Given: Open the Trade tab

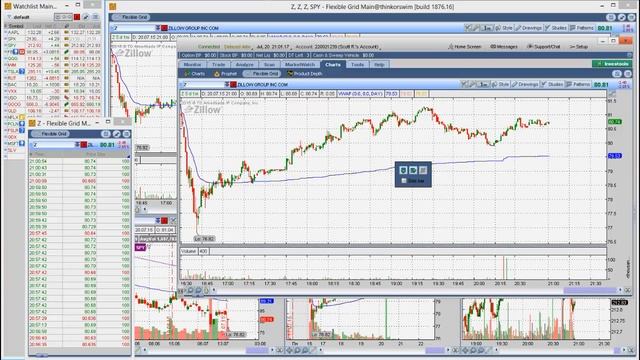Looking at the screenshot, I should tap(218, 64).
